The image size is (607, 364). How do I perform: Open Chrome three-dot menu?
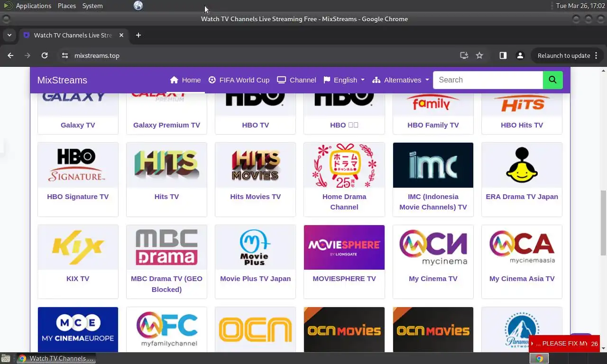tap(596, 55)
